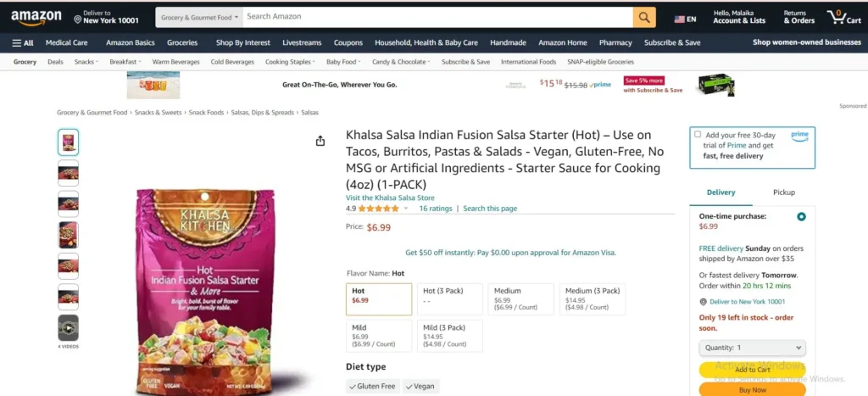
Task: Select the Medium flavor option
Action: (x=521, y=299)
